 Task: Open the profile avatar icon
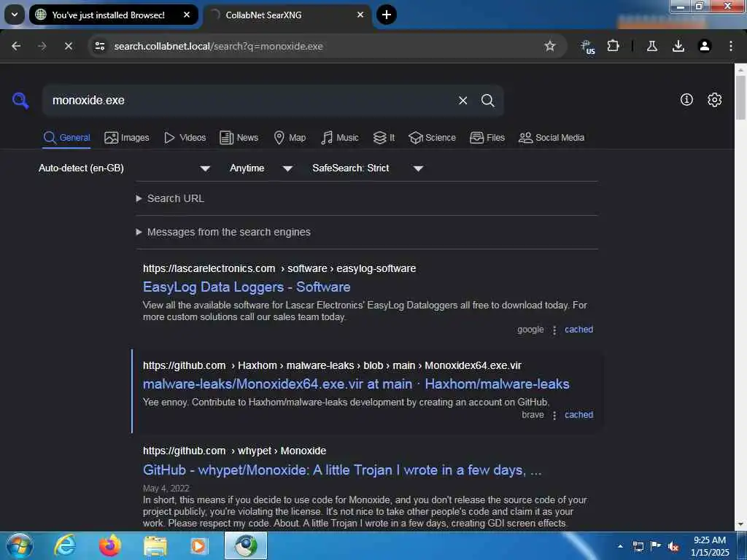(x=705, y=46)
